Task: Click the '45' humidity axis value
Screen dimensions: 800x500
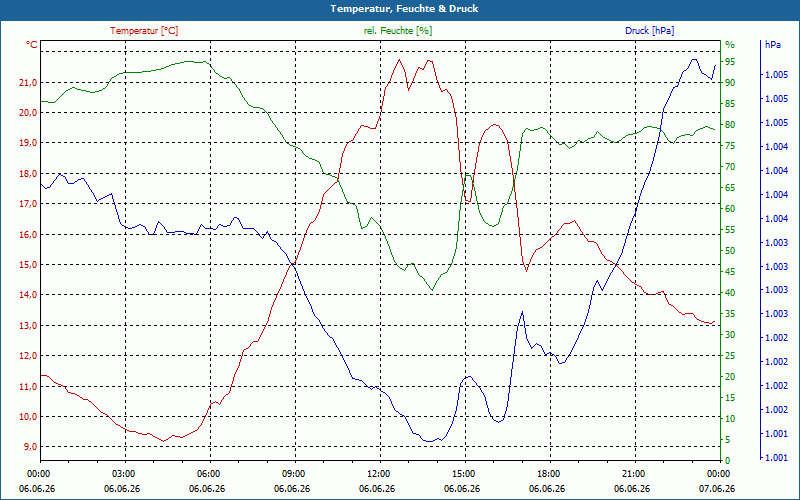Action: (730, 272)
